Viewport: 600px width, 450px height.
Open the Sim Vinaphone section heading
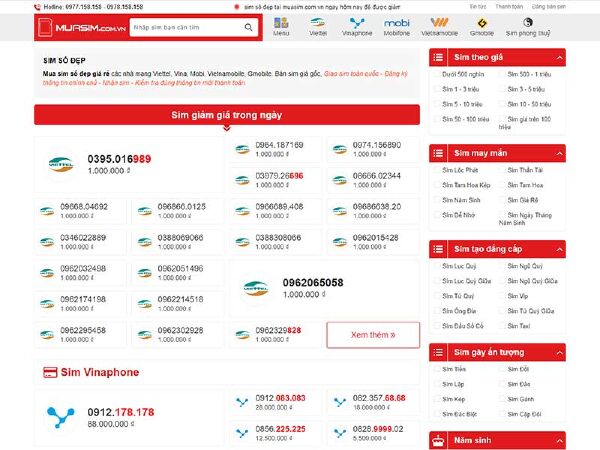pyautogui.click(x=100, y=372)
